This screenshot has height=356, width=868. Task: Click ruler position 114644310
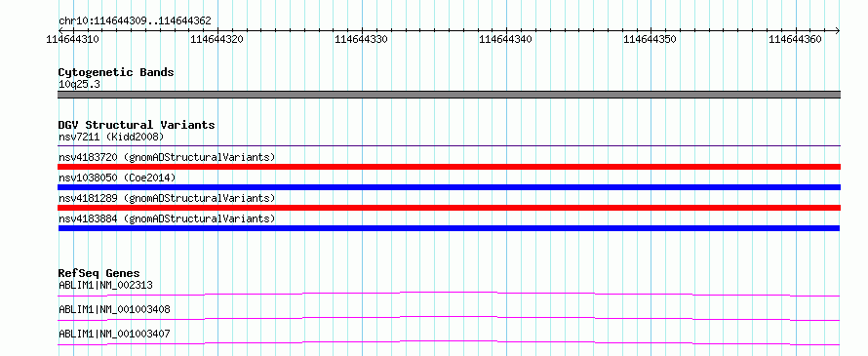click(73, 40)
